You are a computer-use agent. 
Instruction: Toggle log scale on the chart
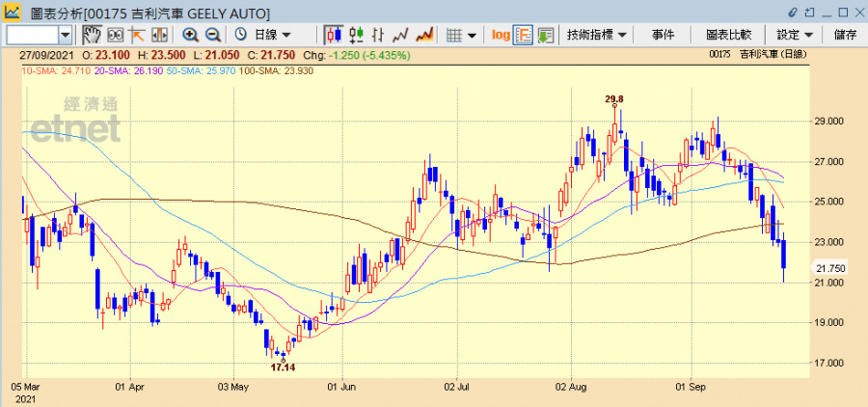click(501, 35)
